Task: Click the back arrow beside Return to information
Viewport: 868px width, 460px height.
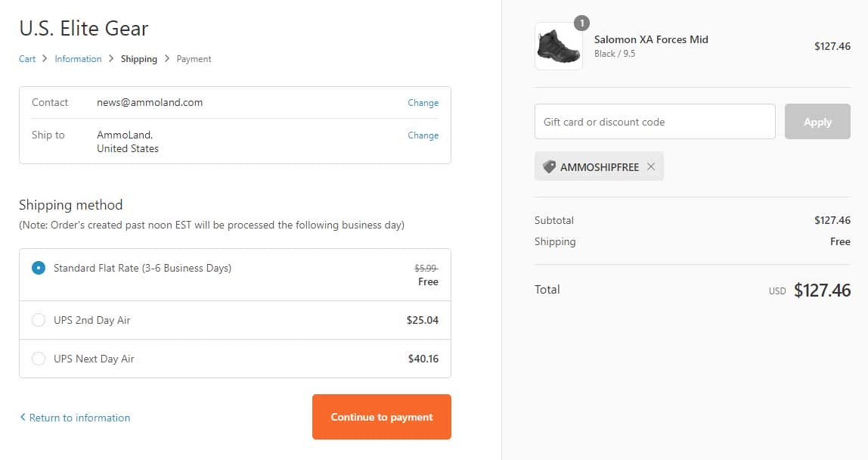Action: (x=23, y=418)
